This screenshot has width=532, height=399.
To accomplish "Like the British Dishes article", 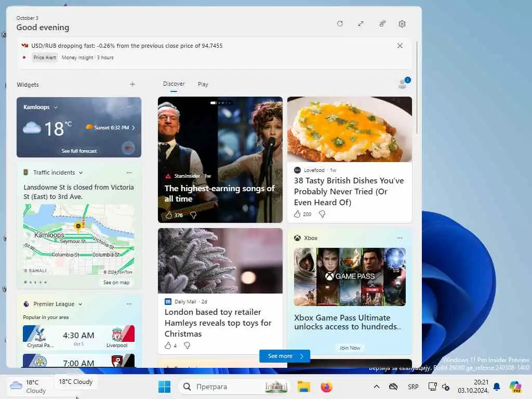I will point(297,214).
